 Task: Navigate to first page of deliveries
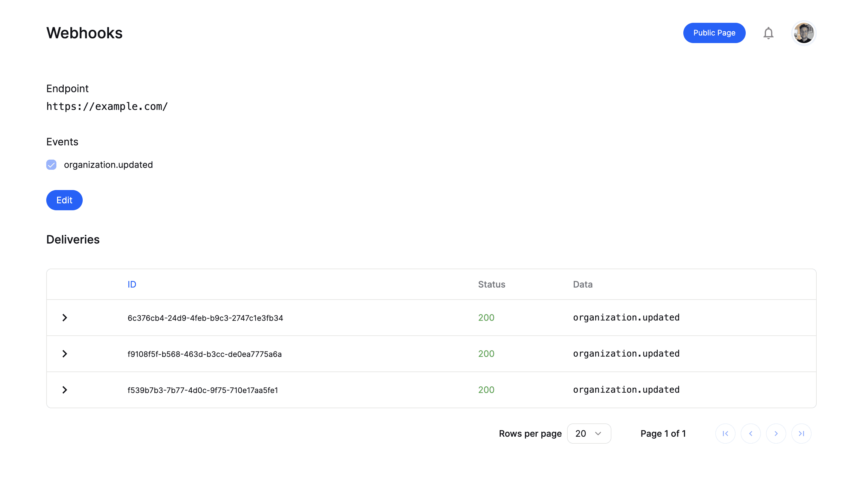click(x=725, y=433)
